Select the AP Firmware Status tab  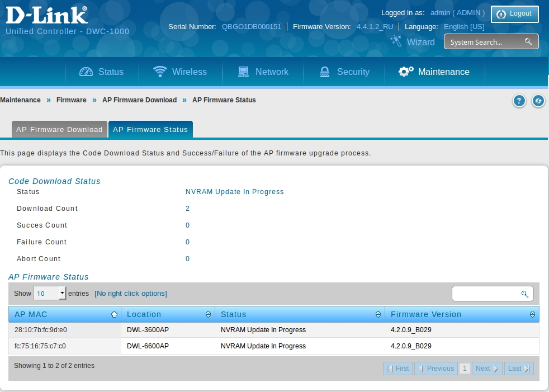pyautogui.click(x=150, y=130)
